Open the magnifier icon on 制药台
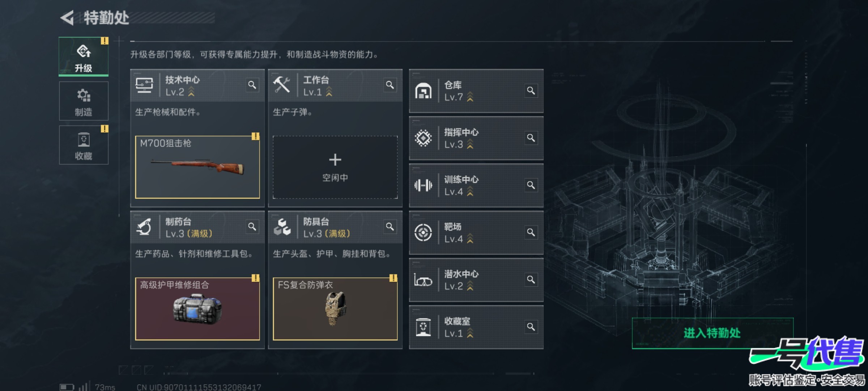The width and height of the screenshot is (868, 391). [x=252, y=227]
